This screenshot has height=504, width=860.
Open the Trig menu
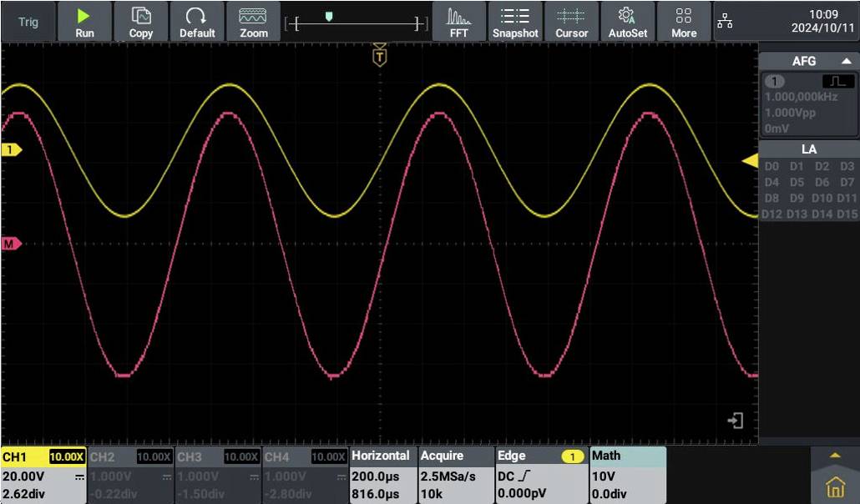click(28, 21)
